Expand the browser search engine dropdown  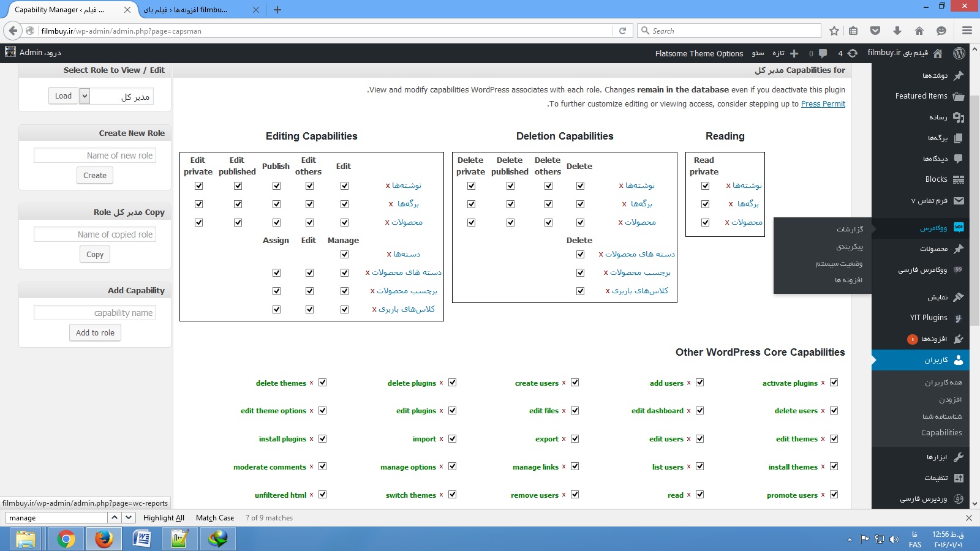(645, 31)
